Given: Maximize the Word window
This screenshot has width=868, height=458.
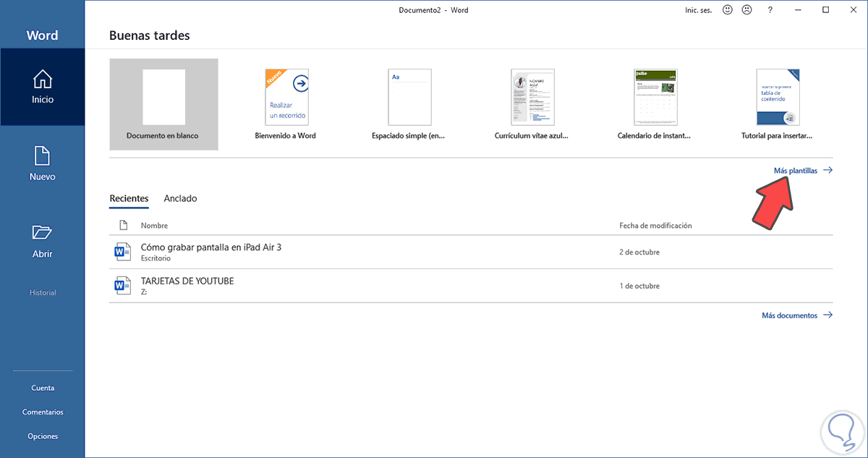Looking at the screenshot, I should (825, 10).
